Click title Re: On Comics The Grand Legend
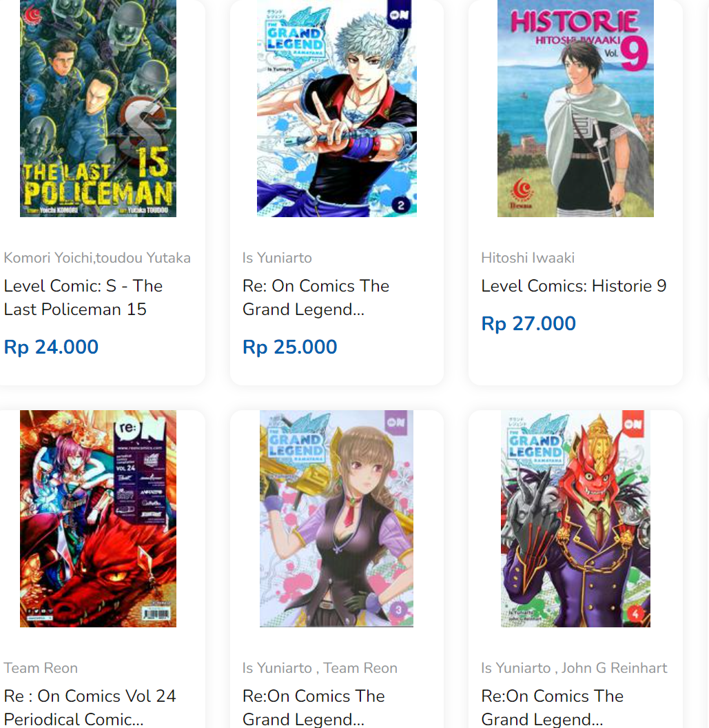This screenshot has width=709, height=728. click(x=316, y=298)
